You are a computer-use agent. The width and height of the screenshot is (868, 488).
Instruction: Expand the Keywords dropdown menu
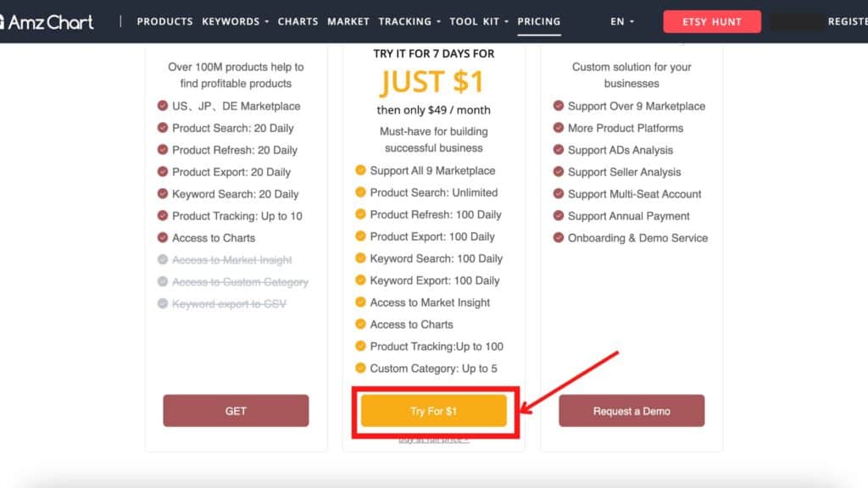pyautogui.click(x=235, y=21)
